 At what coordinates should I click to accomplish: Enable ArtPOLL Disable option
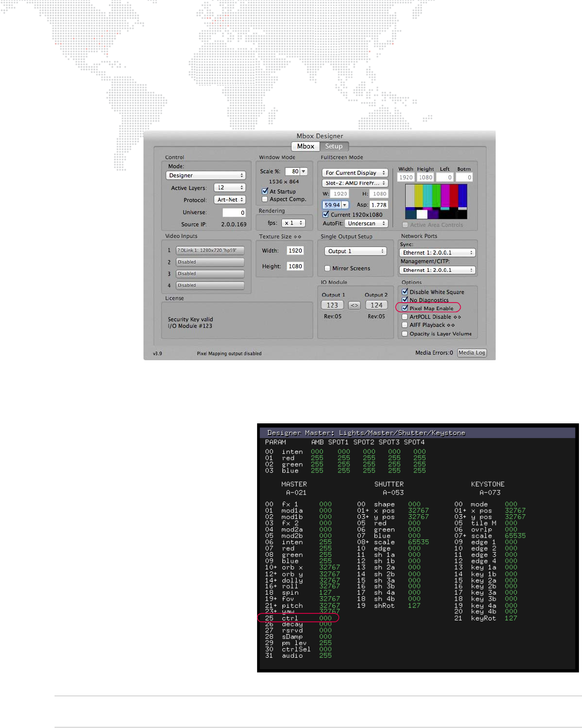405,317
